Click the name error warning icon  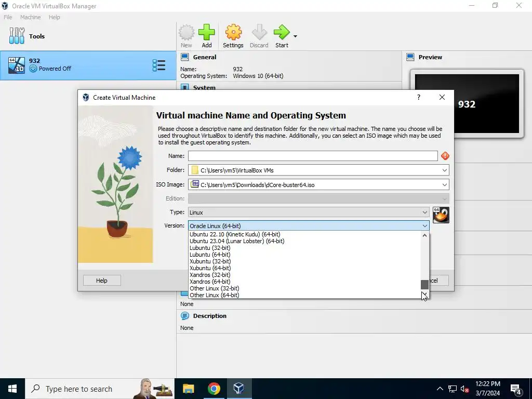click(x=445, y=156)
